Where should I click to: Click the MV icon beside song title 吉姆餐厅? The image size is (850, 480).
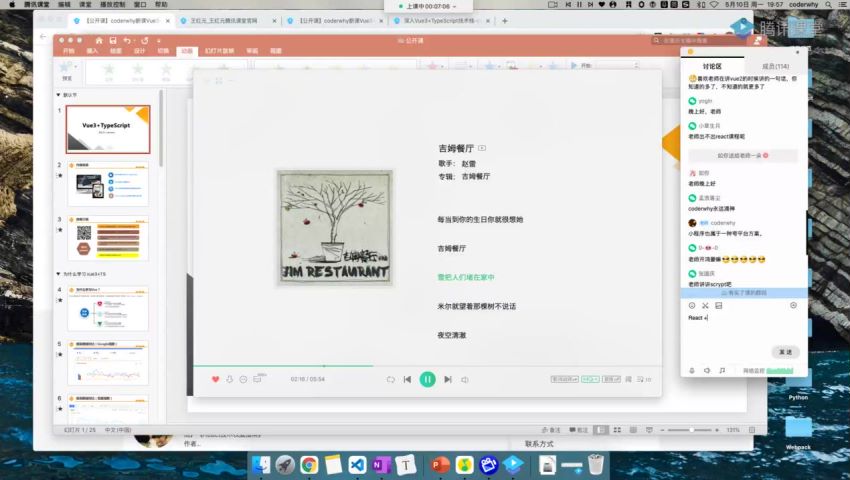(482, 148)
